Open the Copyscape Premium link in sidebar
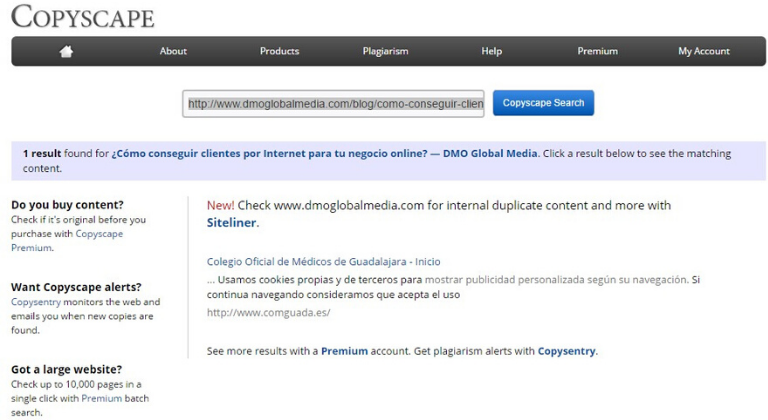The width and height of the screenshot is (768, 420). point(67,241)
